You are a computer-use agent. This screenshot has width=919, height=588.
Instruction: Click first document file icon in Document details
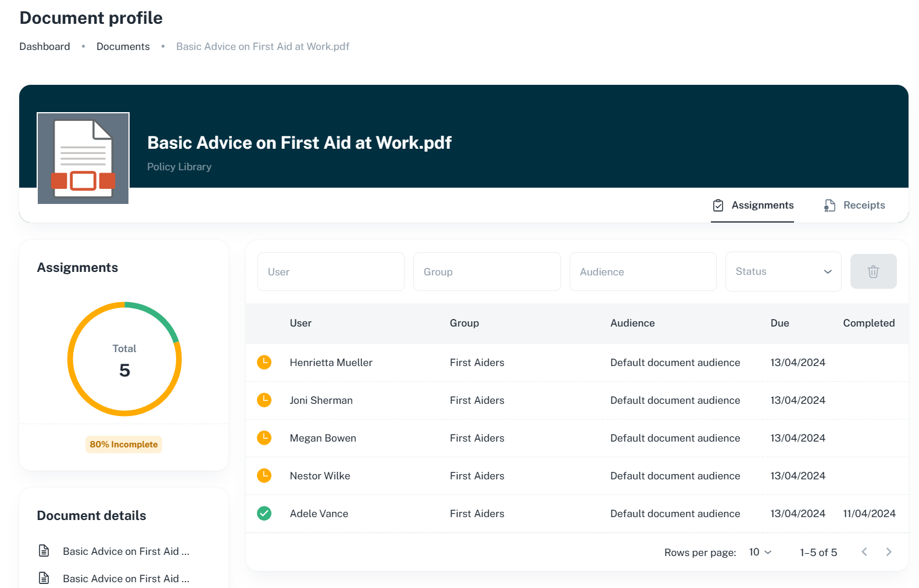click(44, 551)
